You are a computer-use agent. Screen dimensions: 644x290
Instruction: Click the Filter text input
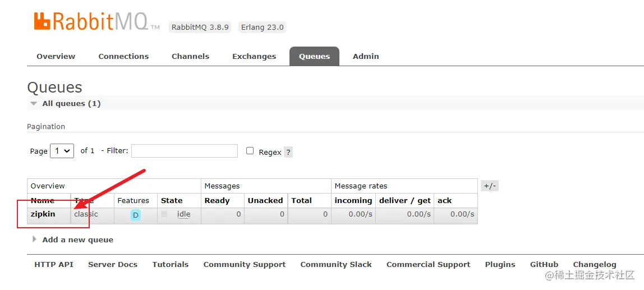[185, 151]
